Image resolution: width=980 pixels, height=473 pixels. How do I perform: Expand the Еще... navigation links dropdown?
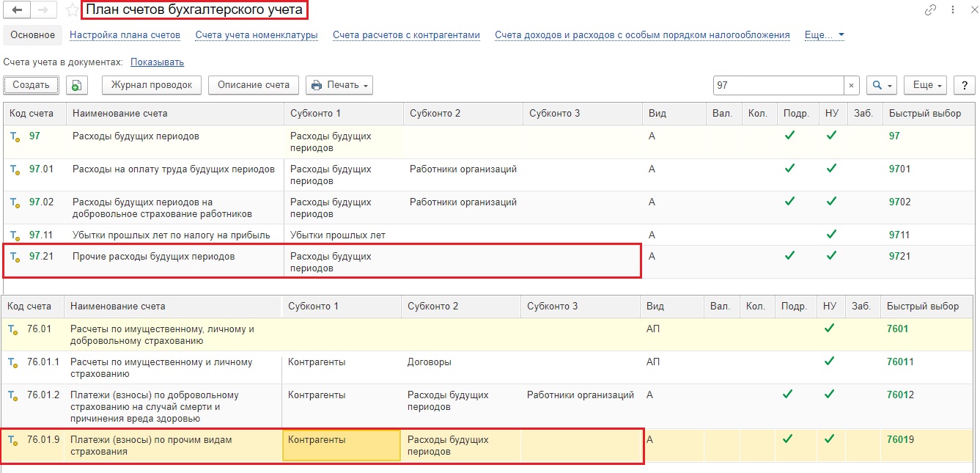824,34
